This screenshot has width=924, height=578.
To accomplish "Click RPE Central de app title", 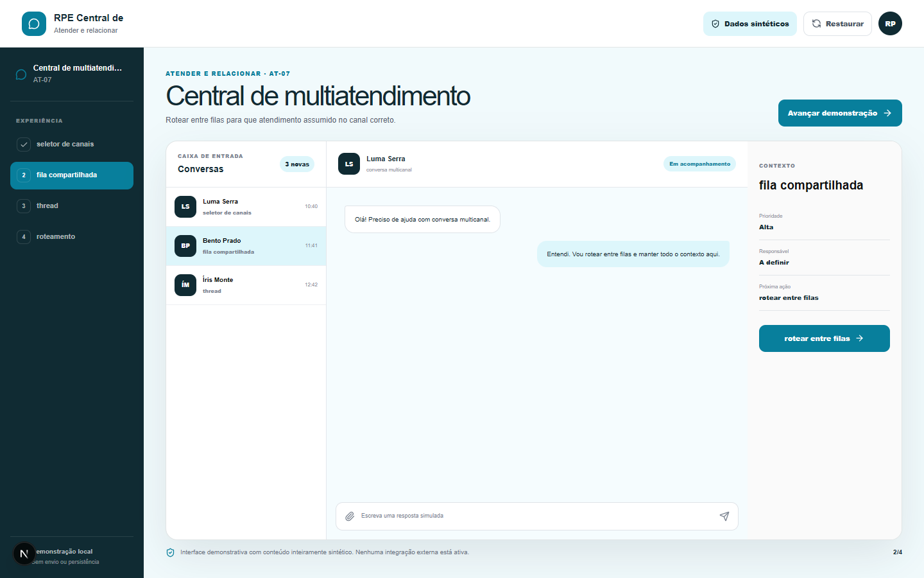I will click(x=89, y=18).
